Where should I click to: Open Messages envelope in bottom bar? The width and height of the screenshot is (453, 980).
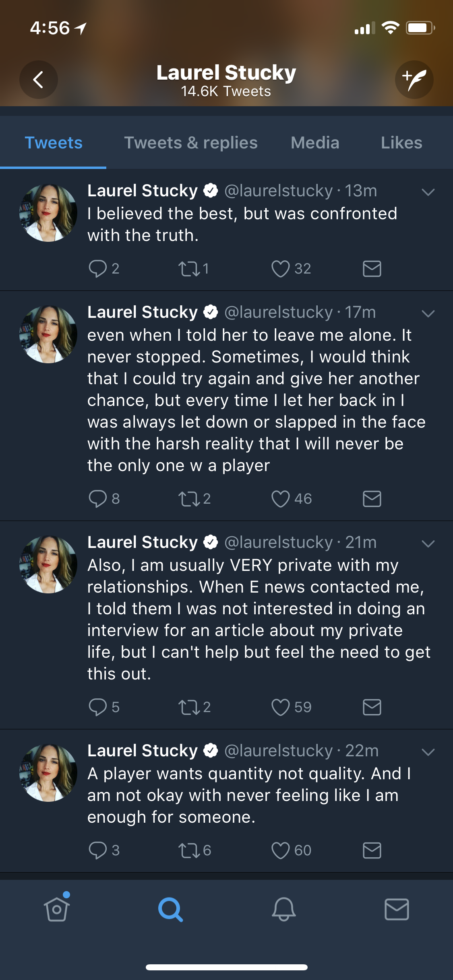pos(397,909)
